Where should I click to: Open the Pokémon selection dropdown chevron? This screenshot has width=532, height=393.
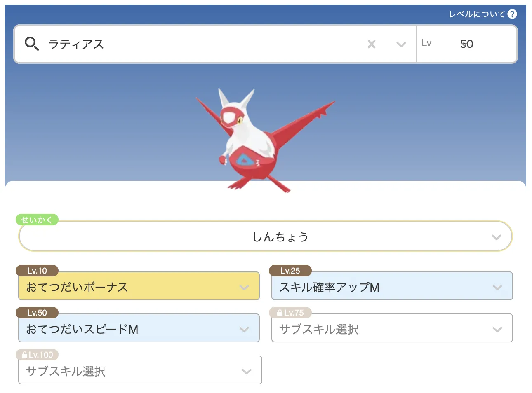401,44
